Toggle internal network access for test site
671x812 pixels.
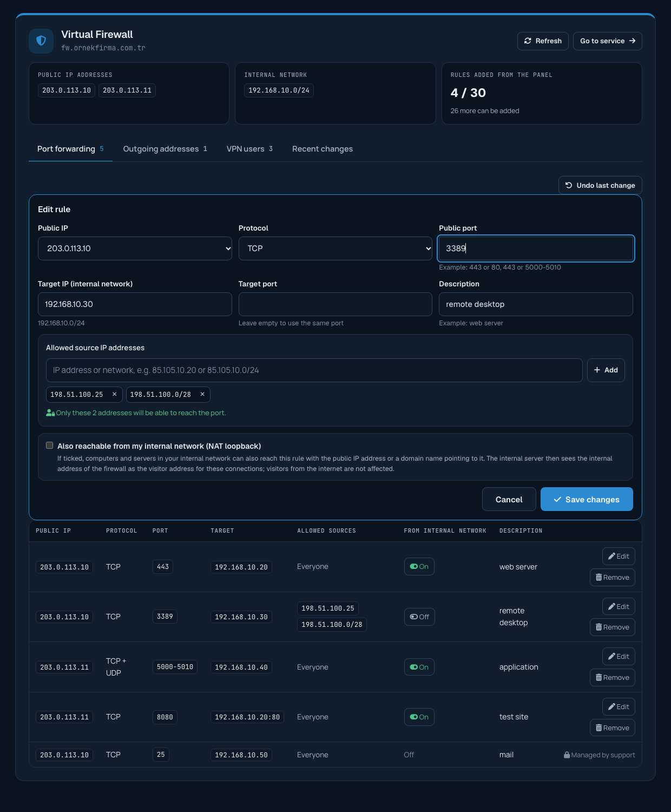tap(419, 717)
